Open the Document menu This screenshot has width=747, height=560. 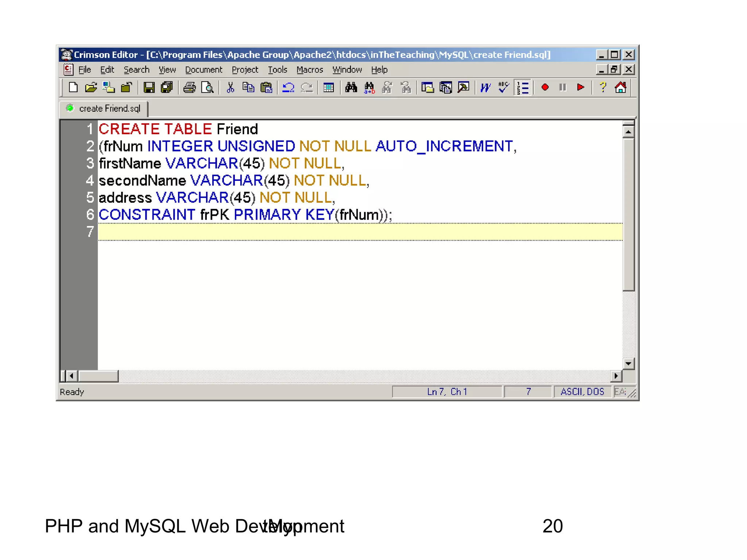click(x=204, y=70)
